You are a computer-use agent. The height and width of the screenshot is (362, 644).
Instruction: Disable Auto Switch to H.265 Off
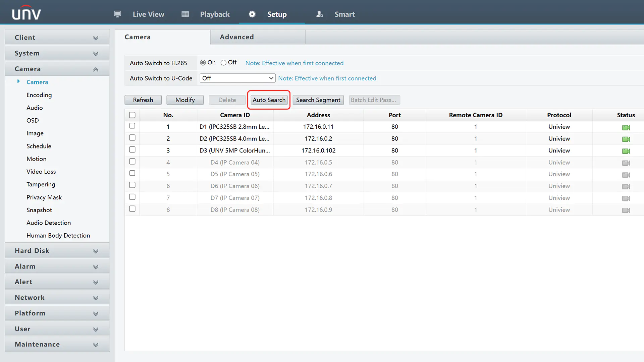click(x=223, y=62)
